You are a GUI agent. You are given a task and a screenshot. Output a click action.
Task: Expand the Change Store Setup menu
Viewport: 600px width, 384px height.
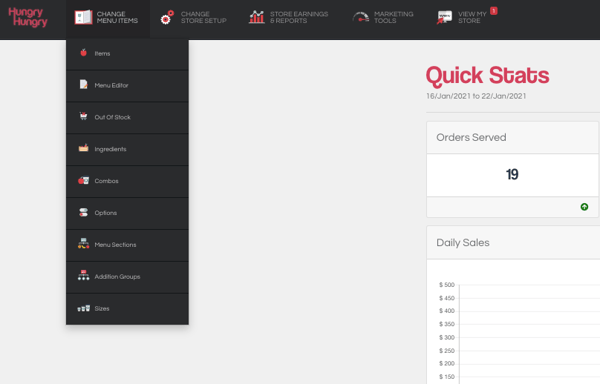click(x=193, y=18)
